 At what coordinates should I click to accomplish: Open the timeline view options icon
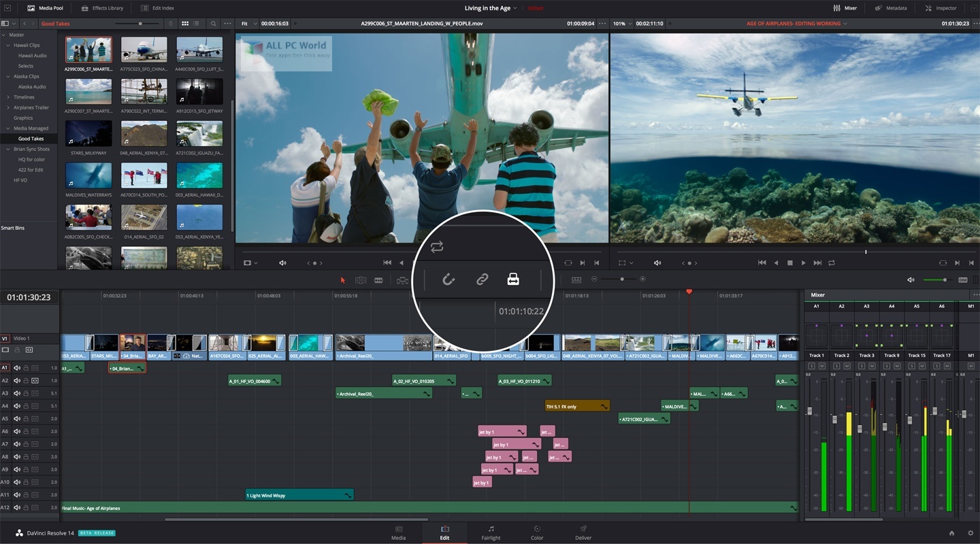point(576,279)
